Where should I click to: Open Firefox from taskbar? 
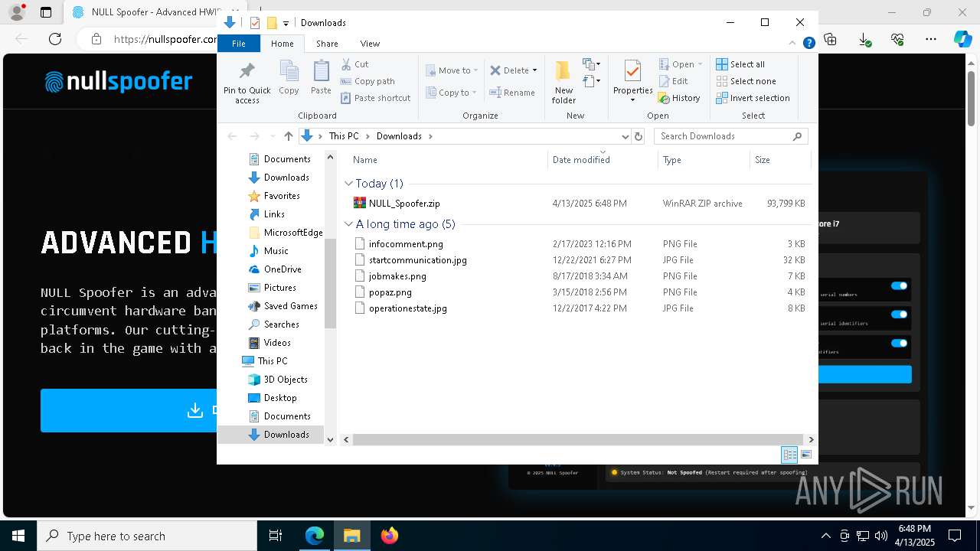(x=390, y=536)
